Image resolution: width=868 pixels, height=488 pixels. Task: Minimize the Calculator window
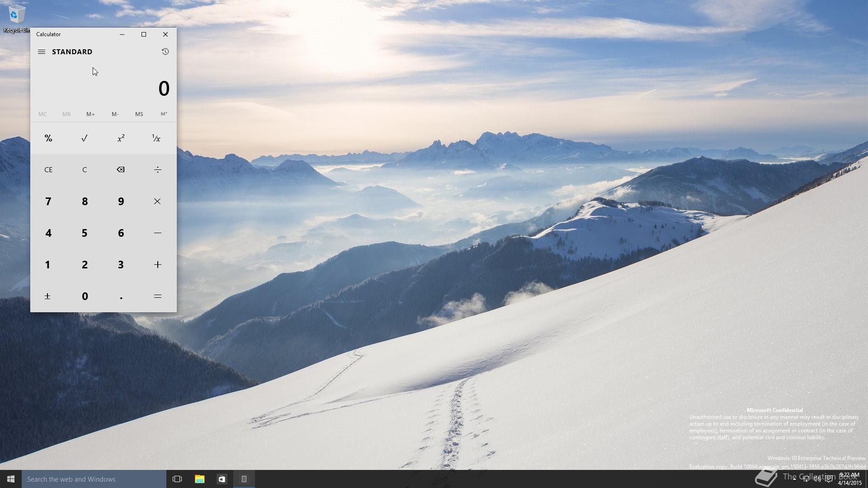pyautogui.click(x=122, y=34)
